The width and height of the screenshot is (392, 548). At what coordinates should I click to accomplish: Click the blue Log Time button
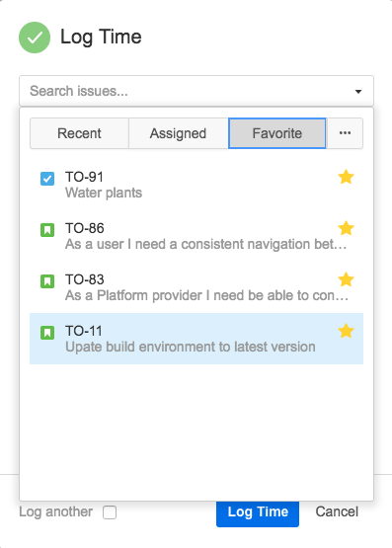(258, 513)
